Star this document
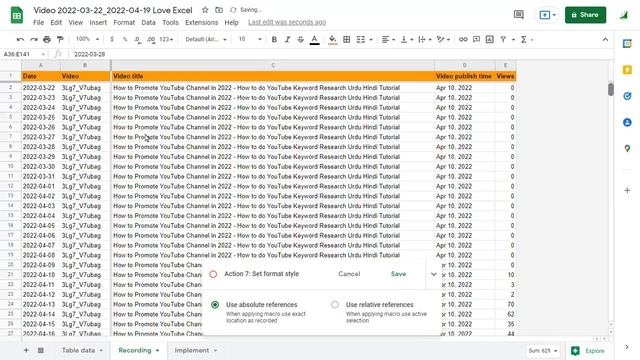The height and width of the screenshot is (360, 640). (x=205, y=10)
